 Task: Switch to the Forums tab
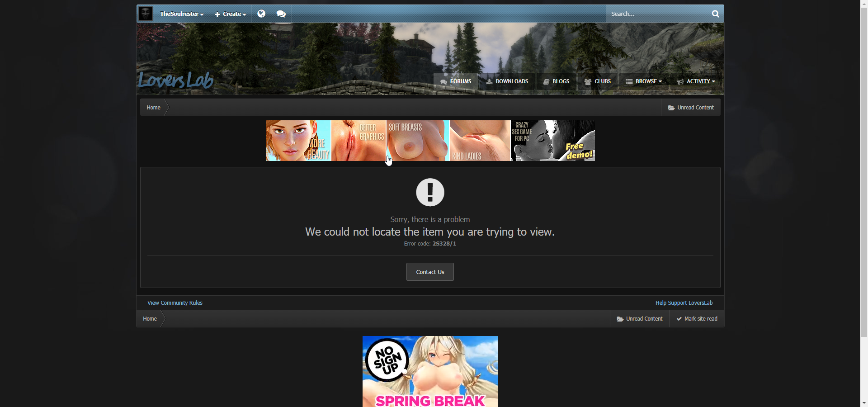coord(456,81)
